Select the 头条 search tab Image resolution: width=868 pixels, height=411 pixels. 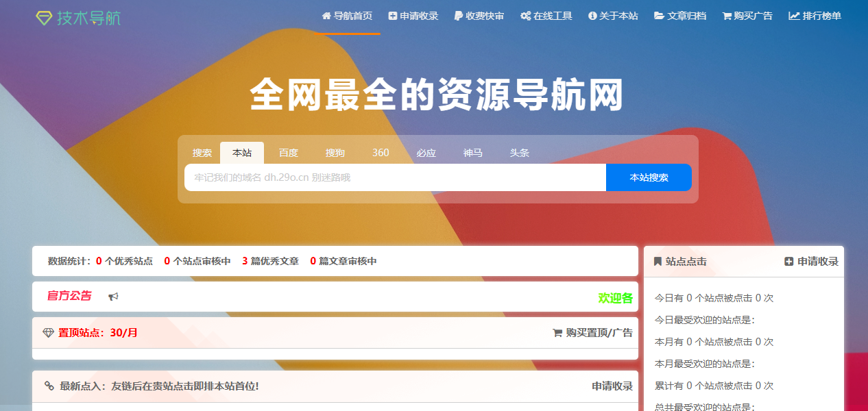520,153
